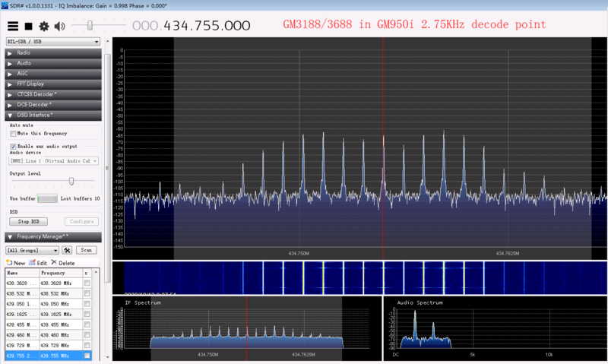
Task: Check the scan box for 439.460 MHz
Action: (x=87, y=335)
